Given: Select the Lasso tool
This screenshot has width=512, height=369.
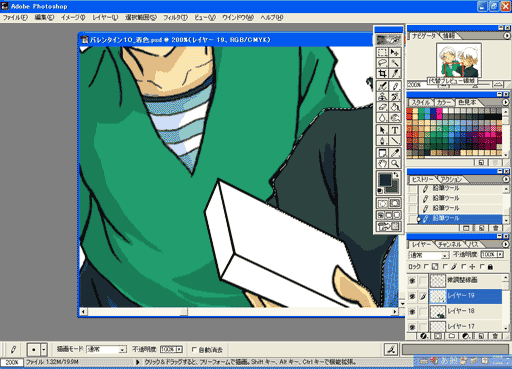Looking at the screenshot, I should click(x=382, y=63).
